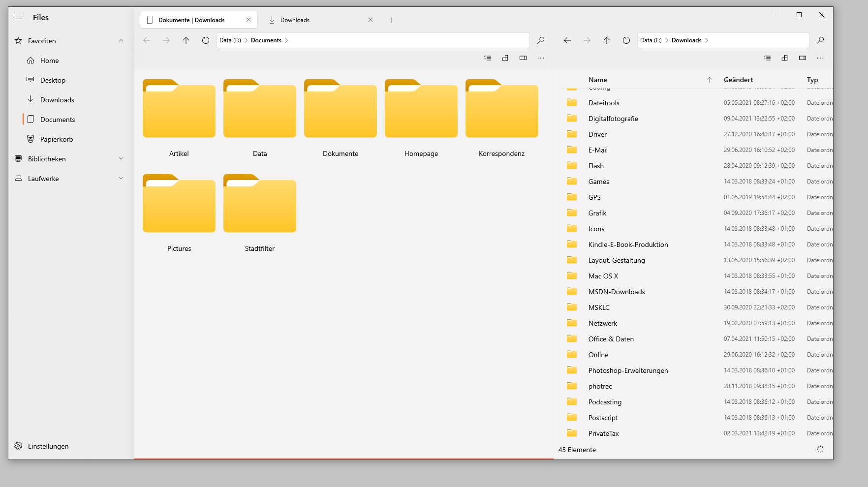Switch to the Downloads tab

click(295, 20)
